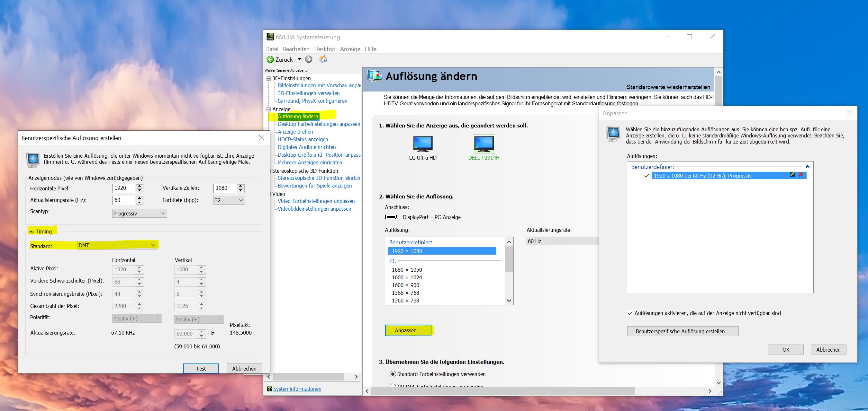Open Surround, PhysX konfigurieren tree item
This screenshot has height=411, width=868.
[312, 101]
